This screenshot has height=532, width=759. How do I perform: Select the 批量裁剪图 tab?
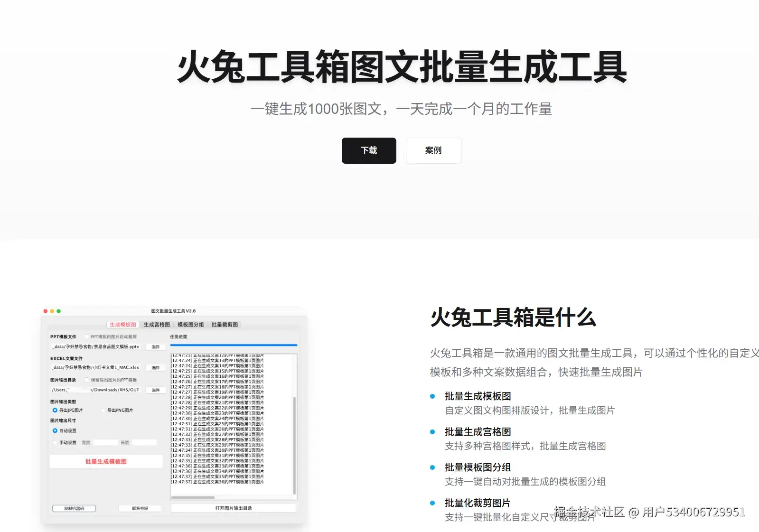point(225,325)
